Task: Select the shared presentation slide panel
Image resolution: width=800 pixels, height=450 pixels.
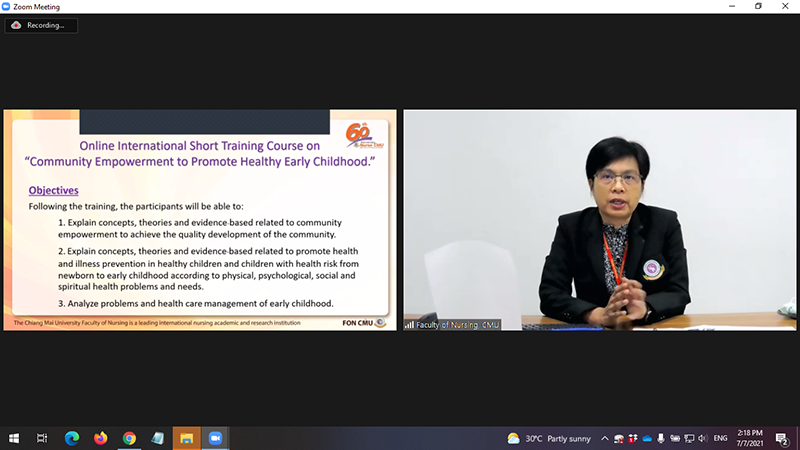Action: (x=200, y=219)
